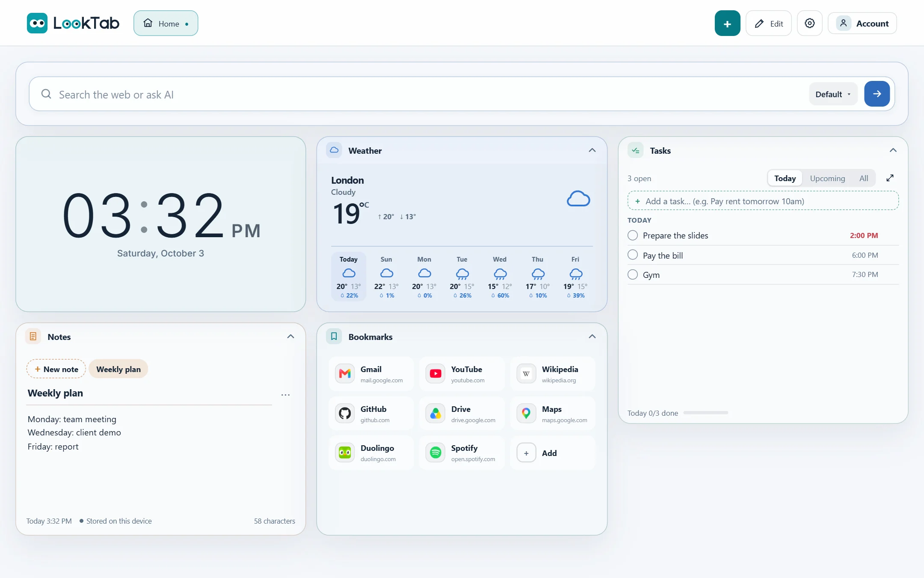Collapse the Notes widget

pyautogui.click(x=290, y=337)
